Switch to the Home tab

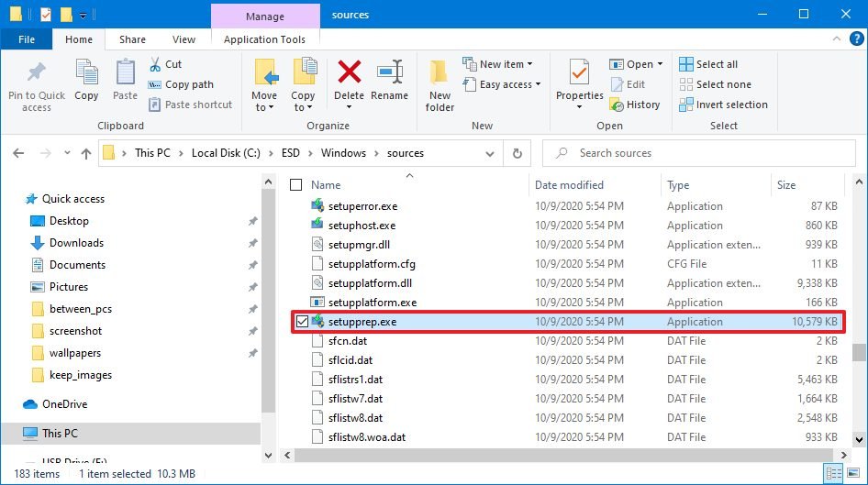point(79,39)
